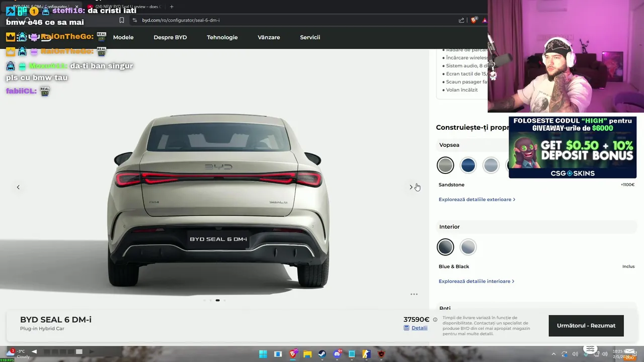Show hidden system tray icons
Image resolution: width=644 pixels, height=362 pixels.
click(x=554, y=354)
